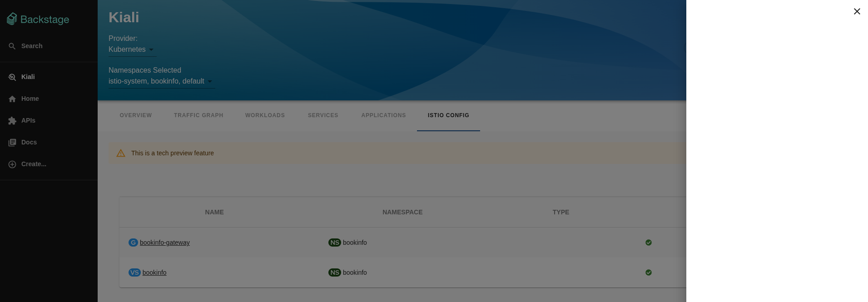The image size is (868, 302).
Task: Open Docs from the sidebar
Action: 49,142
